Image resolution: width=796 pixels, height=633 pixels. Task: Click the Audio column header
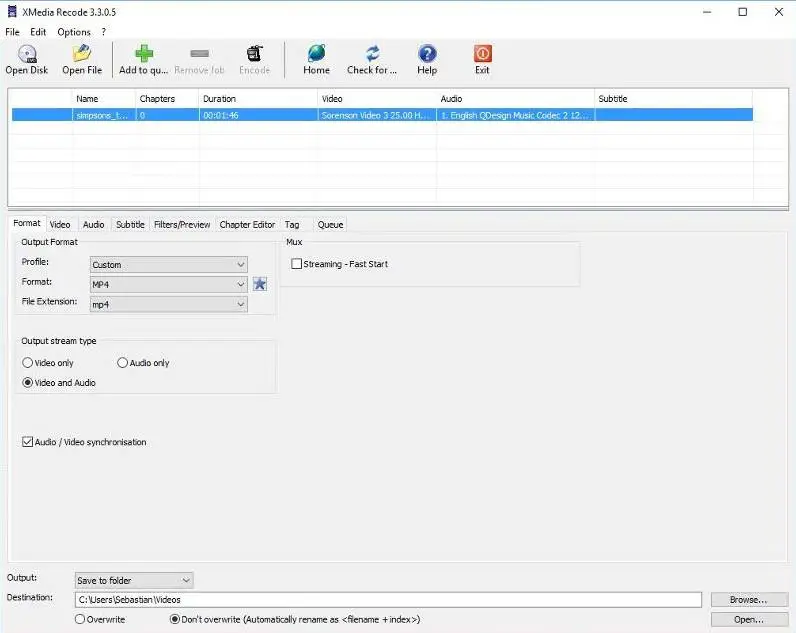pyautogui.click(x=515, y=98)
